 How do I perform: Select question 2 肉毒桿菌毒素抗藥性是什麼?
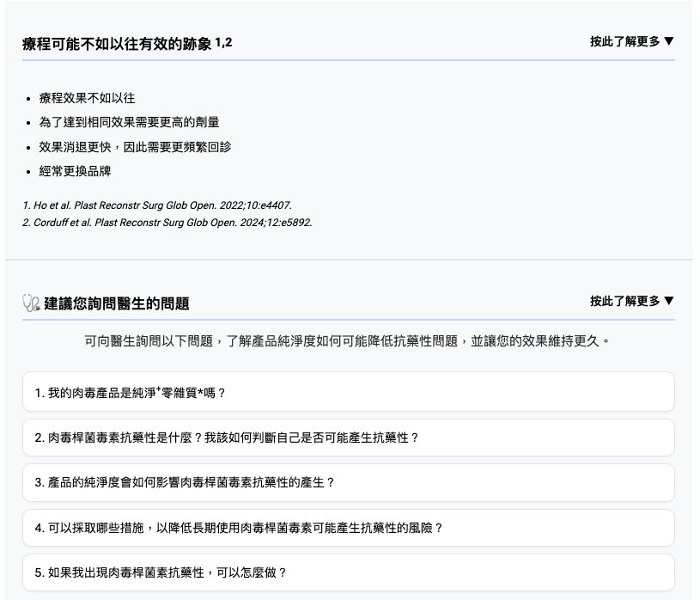tap(348, 438)
